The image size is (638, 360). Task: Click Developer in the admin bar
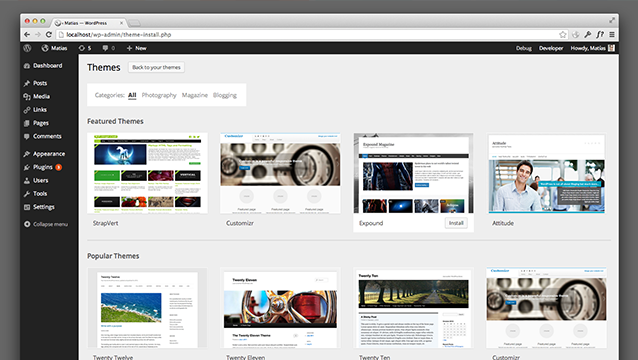pos(551,48)
